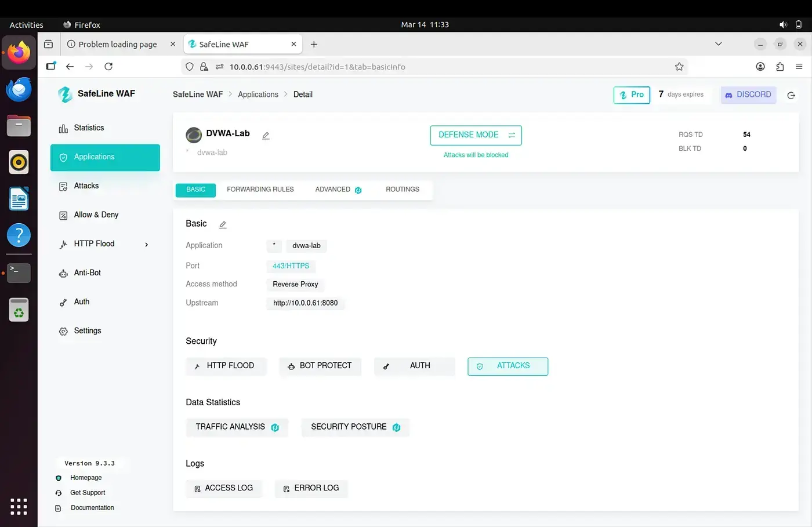
Task: Go back to previous page
Action: [x=70, y=67]
